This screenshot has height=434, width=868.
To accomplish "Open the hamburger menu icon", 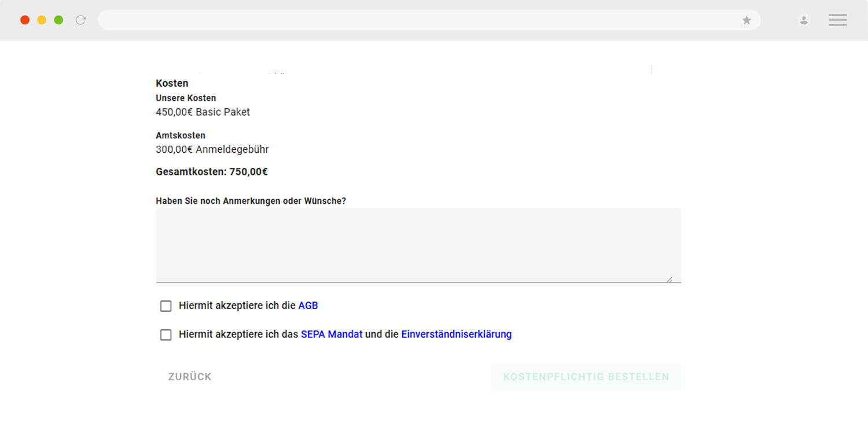I will 837,20.
